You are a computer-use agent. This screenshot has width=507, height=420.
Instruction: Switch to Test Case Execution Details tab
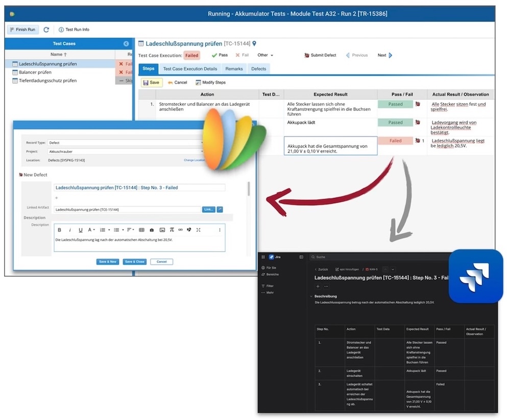[190, 69]
